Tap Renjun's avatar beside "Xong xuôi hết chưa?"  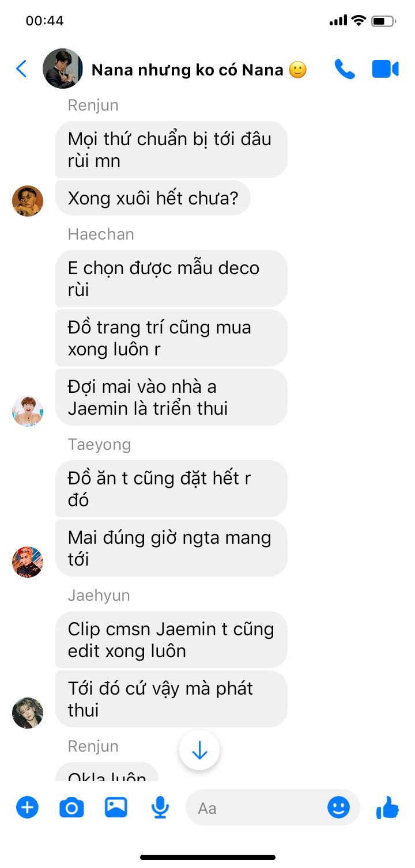point(28,201)
